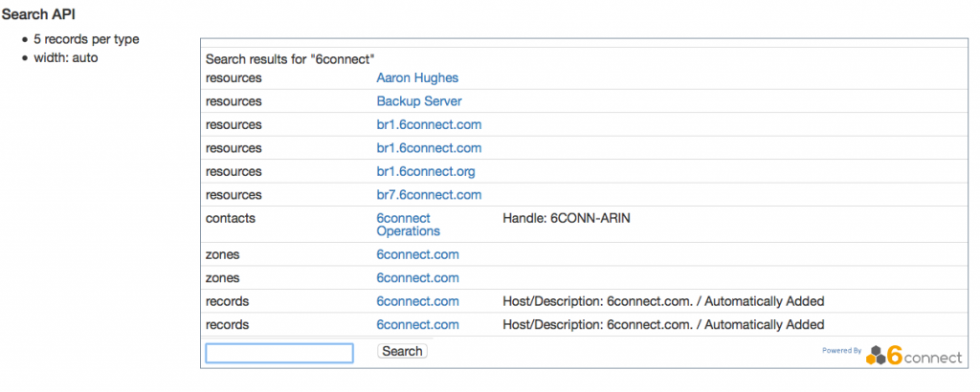980x392 pixels.
Task: Click the 'contacts' type label
Action: (230, 219)
